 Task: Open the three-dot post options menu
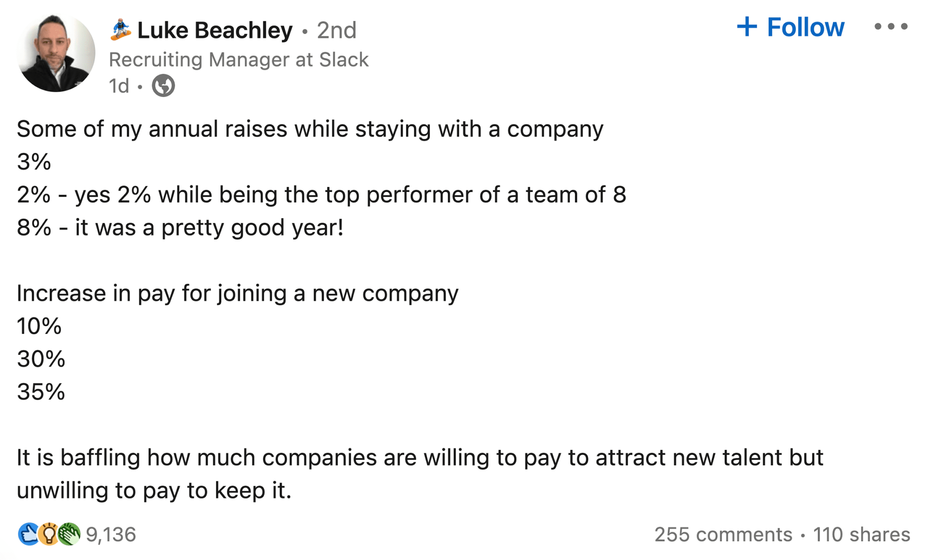pos(890,27)
